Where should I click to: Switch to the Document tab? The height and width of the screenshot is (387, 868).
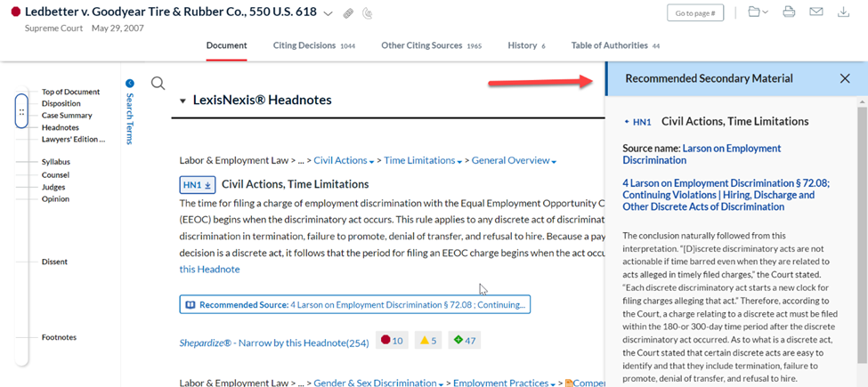226,45
